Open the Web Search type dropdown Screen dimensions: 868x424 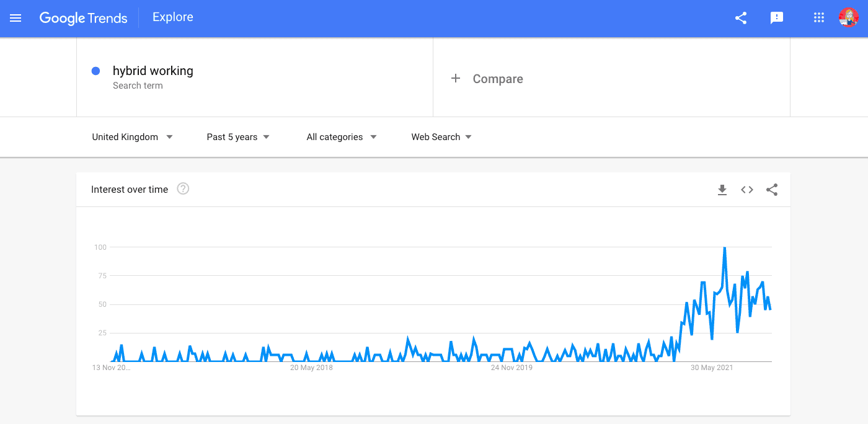click(441, 137)
